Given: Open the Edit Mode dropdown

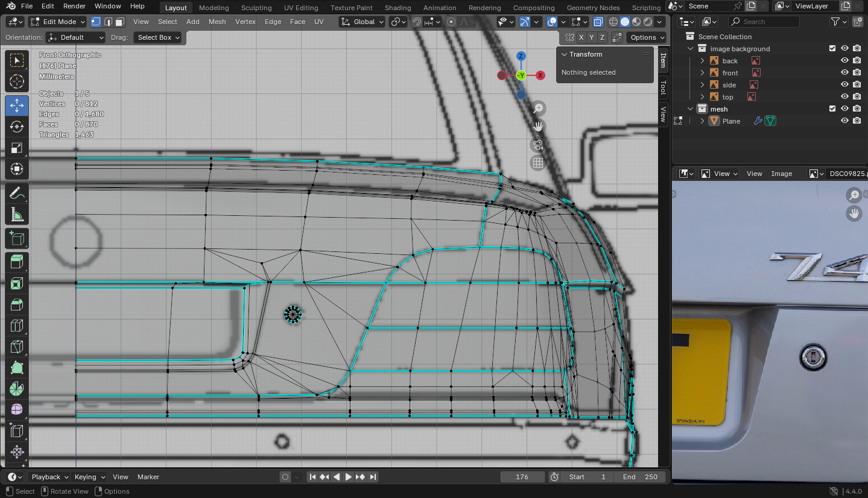Looking at the screenshot, I should (x=57, y=22).
